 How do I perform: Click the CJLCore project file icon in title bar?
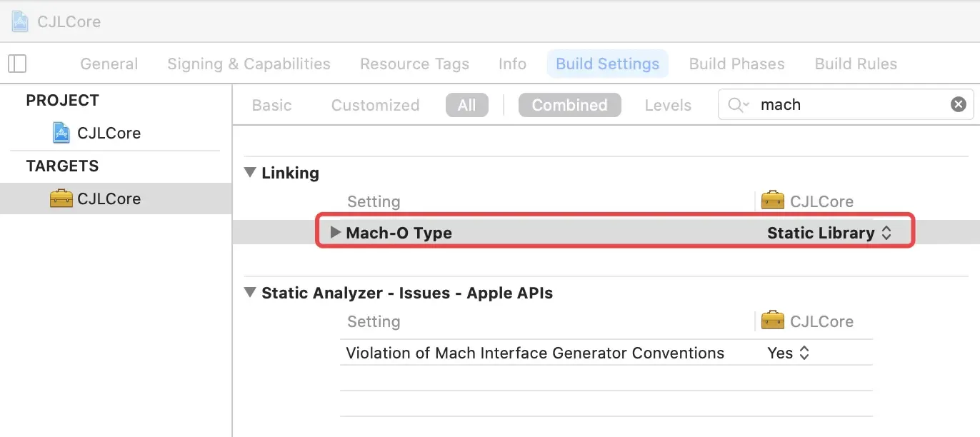[20, 21]
